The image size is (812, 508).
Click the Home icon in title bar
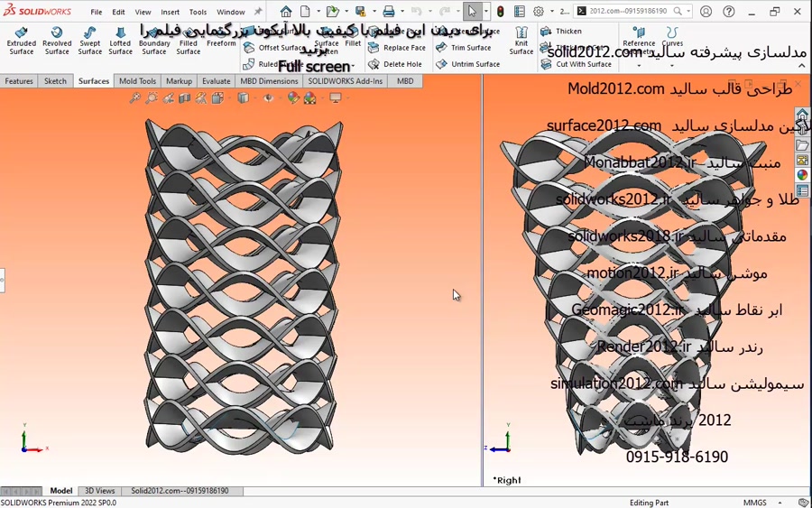(x=286, y=11)
